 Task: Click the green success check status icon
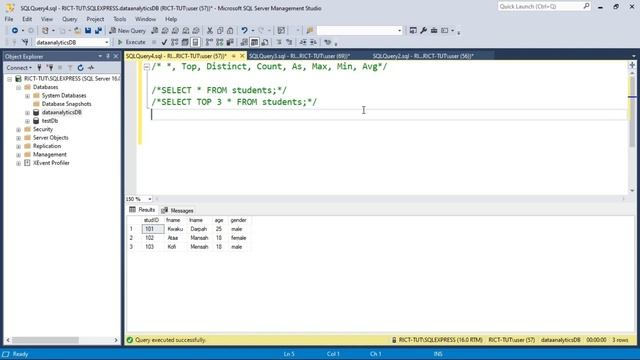point(130,340)
